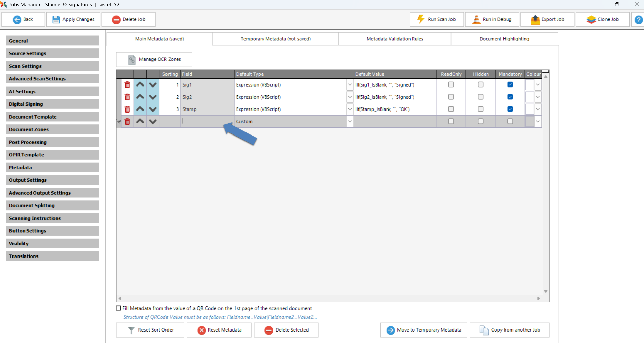Screen dimensions: 644x343
Task: Click the Clone Job icon
Action: pyautogui.click(x=591, y=19)
